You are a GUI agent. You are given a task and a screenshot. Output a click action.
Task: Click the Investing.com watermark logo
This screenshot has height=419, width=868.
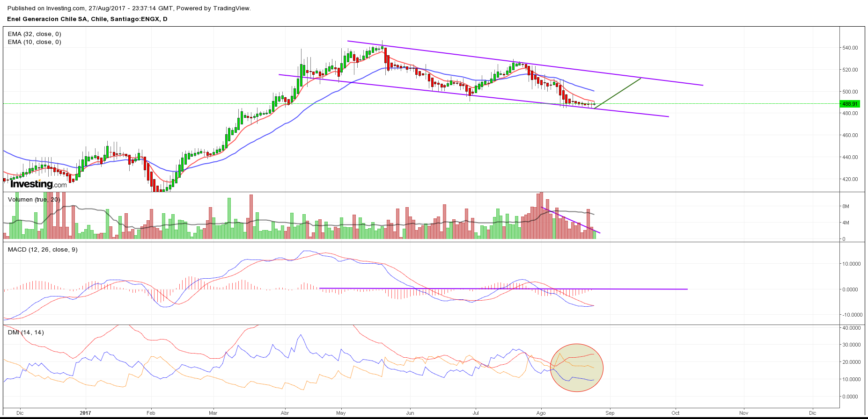pos(38,184)
